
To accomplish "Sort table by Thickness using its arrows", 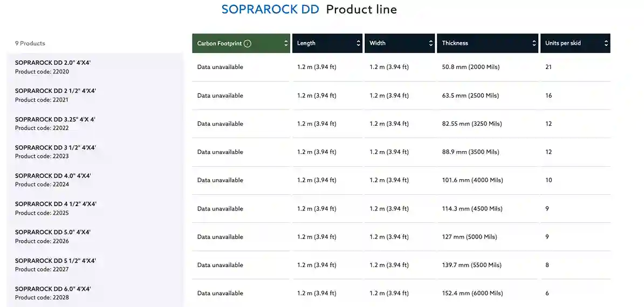I will tap(534, 43).
